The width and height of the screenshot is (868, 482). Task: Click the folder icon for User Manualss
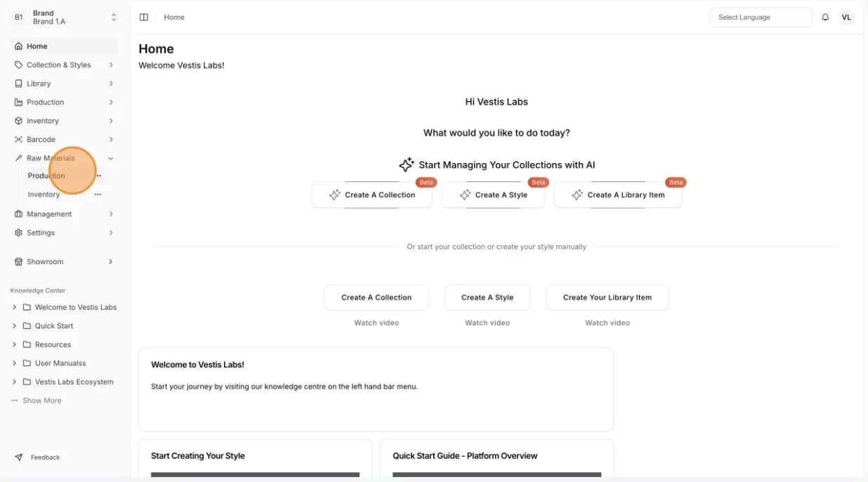[x=27, y=363]
